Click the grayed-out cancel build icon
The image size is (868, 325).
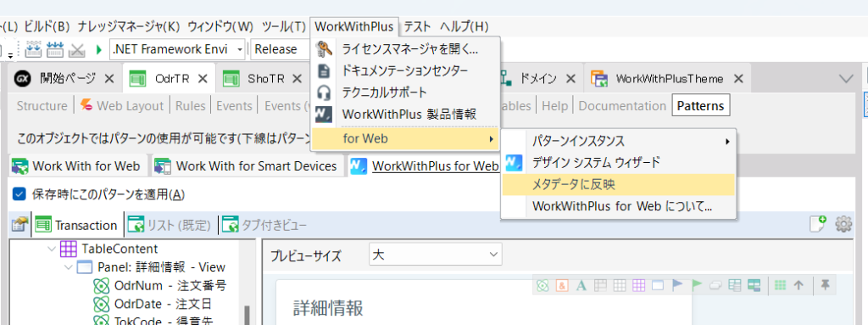coord(76,49)
